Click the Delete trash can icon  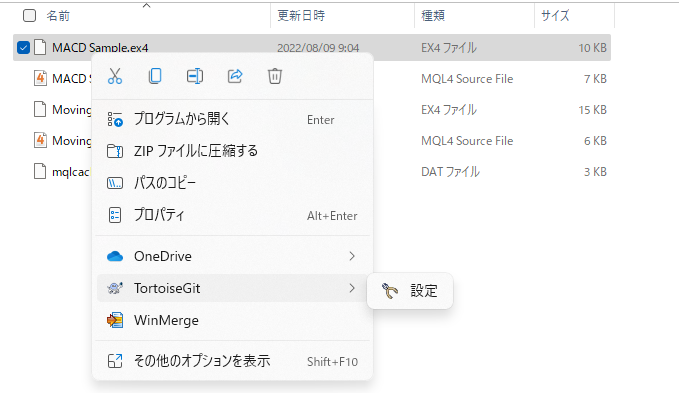coord(275,76)
